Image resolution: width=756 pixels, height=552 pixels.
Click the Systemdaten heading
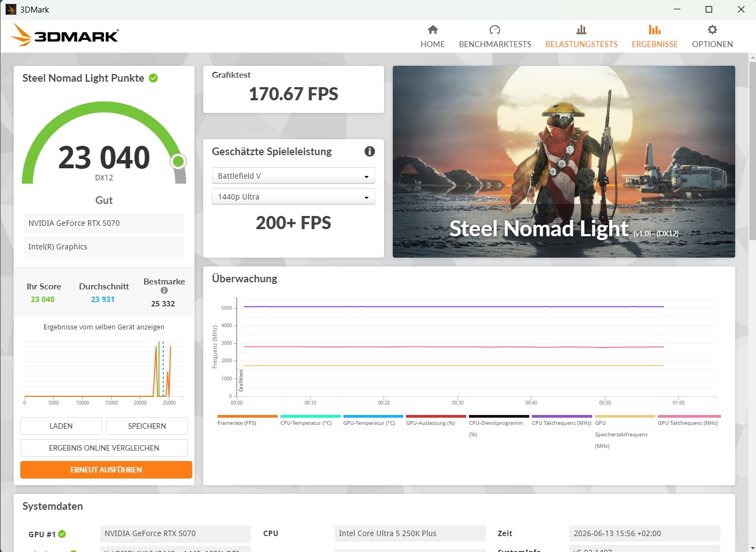pos(53,507)
